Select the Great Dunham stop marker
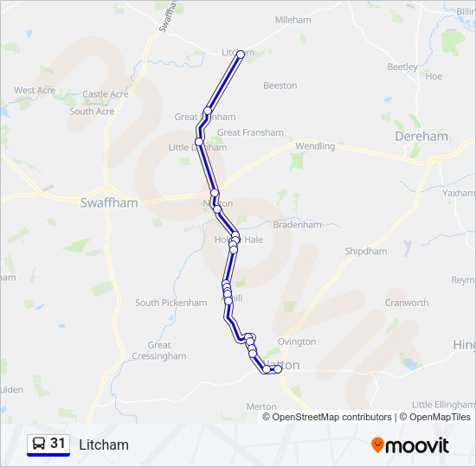476x467 pixels. pyautogui.click(x=208, y=111)
